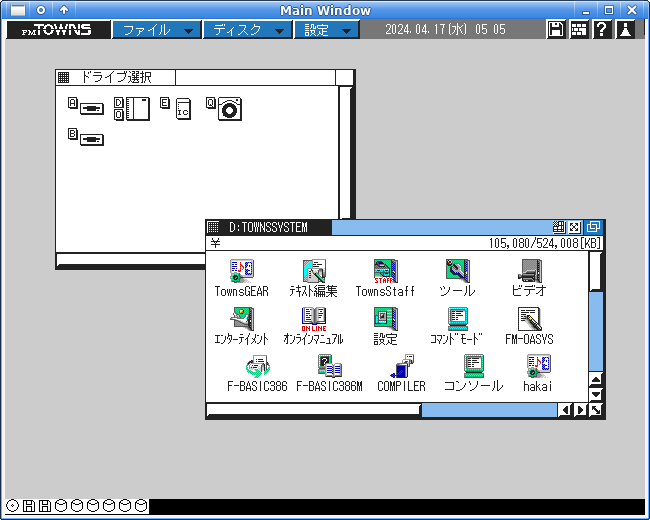650x520 pixels.
Task: Expand the 設定 dropdown menu
Action: (x=327, y=30)
